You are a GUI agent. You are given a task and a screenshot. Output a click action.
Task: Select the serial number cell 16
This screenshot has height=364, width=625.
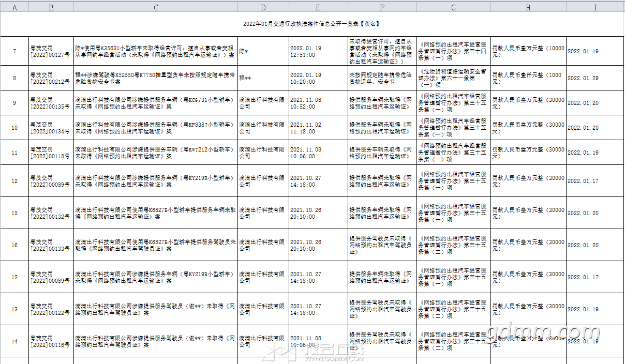pyautogui.click(x=14, y=245)
